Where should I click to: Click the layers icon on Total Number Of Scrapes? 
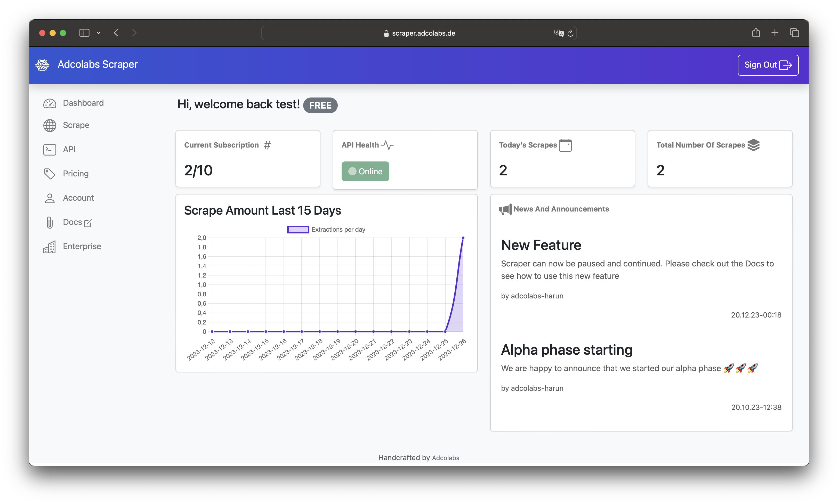tap(753, 145)
